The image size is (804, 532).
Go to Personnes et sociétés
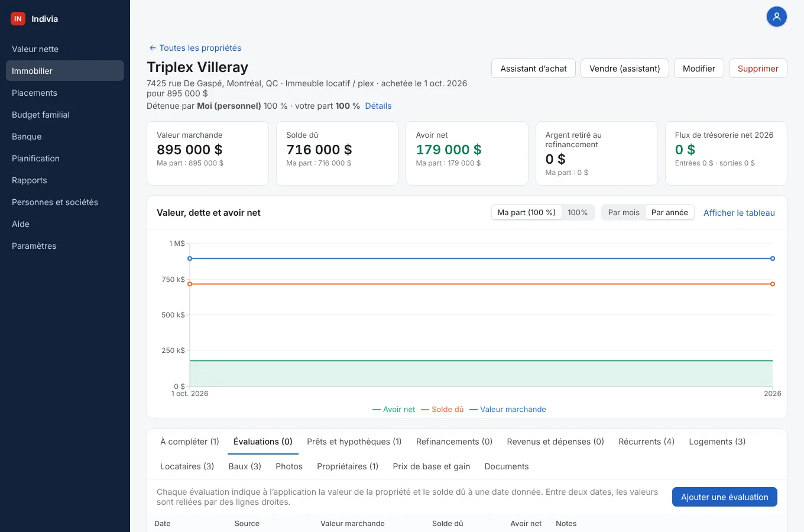click(x=65, y=202)
